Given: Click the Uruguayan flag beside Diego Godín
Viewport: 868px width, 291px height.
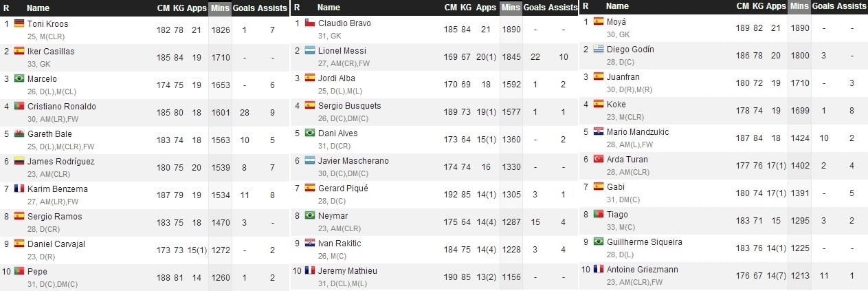Looking at the screenshot, I should click(x=599, y=49).
